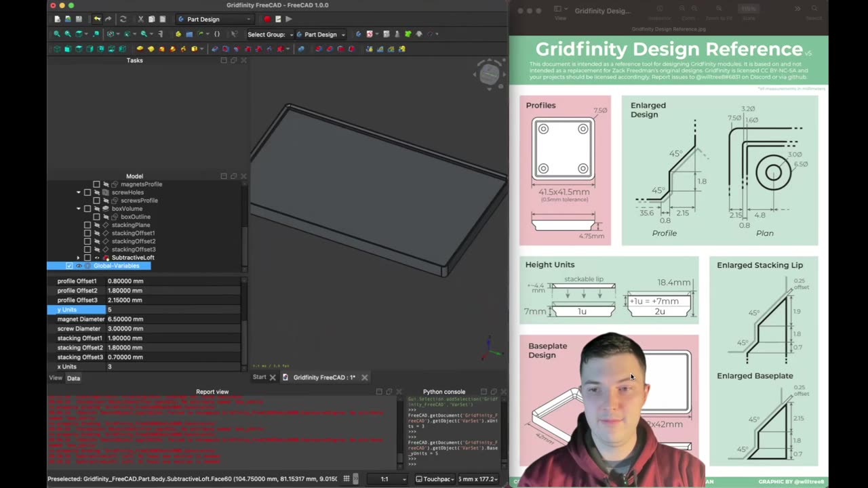Click the execute macro play icon
868x488 pixels.
click(x=289, y=19)
